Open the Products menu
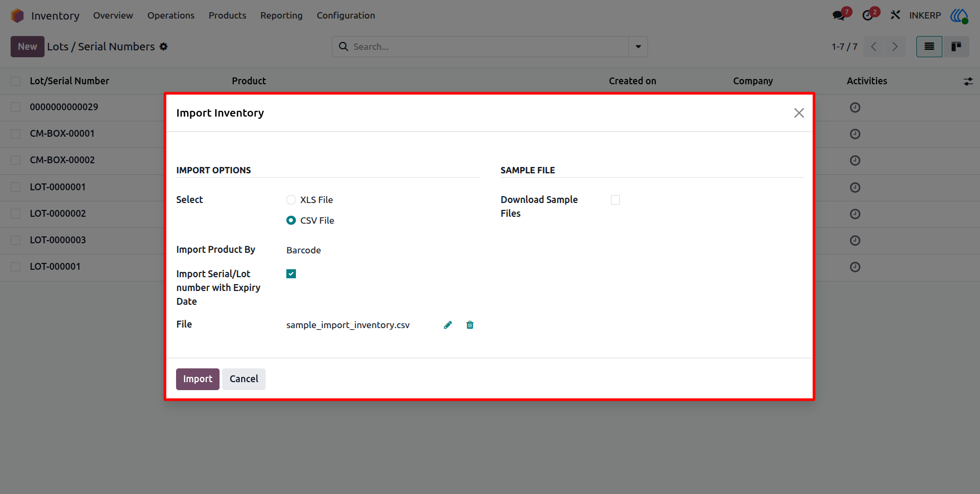Screen dimensions: 980x494 point(227,15)
